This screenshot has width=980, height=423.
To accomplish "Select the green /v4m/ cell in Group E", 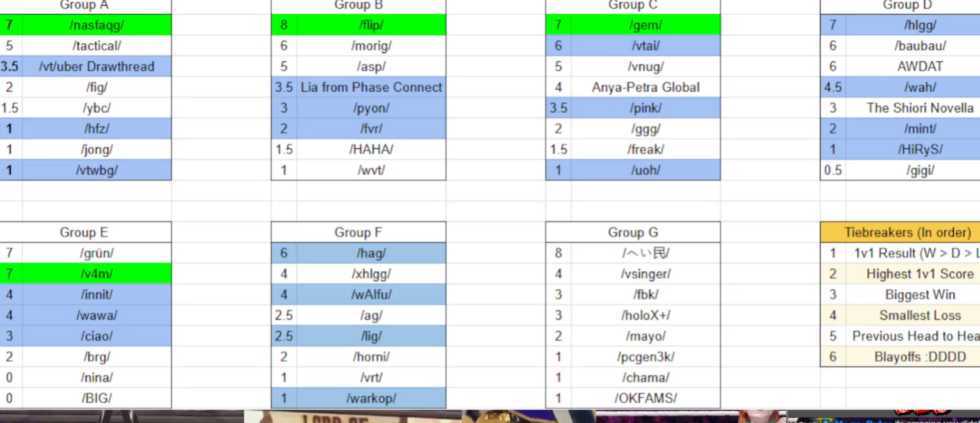I will pos(97,274).
